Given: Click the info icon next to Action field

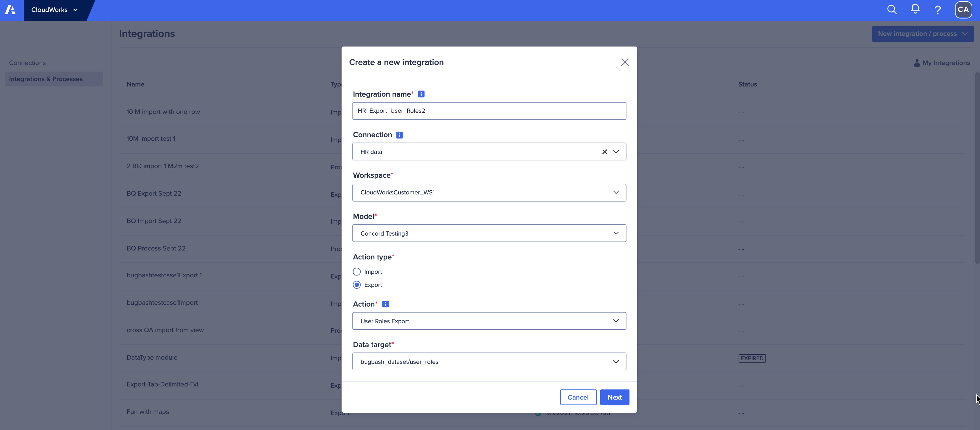Looking at the screenshot, I should pos(385,304).
